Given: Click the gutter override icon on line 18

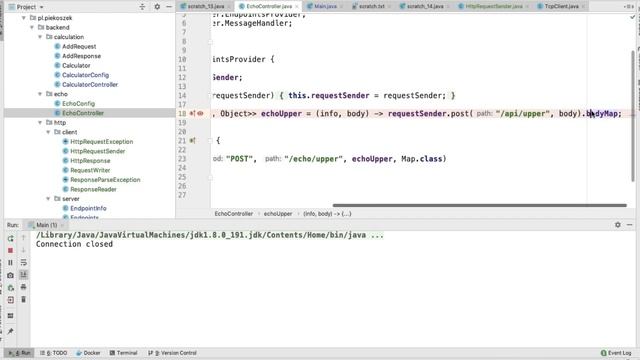Looking at the screenshot, I should (192, 113).
